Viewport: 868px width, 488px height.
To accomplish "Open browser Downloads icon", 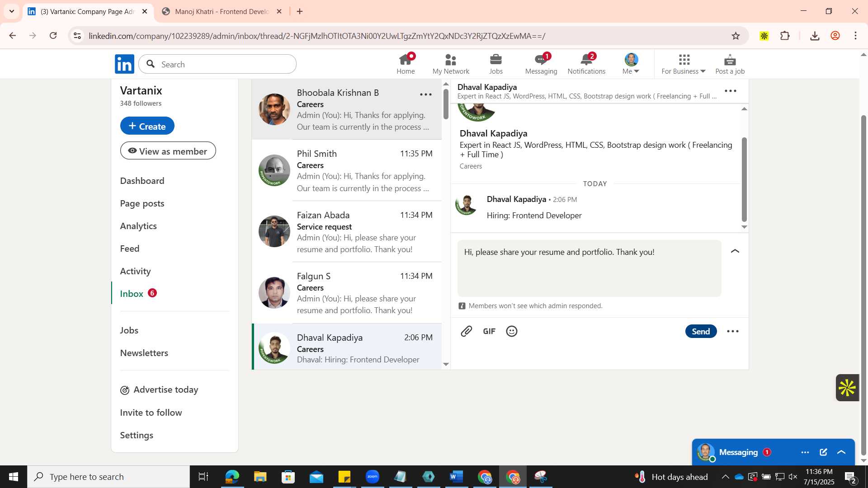I will click(815, 36).
